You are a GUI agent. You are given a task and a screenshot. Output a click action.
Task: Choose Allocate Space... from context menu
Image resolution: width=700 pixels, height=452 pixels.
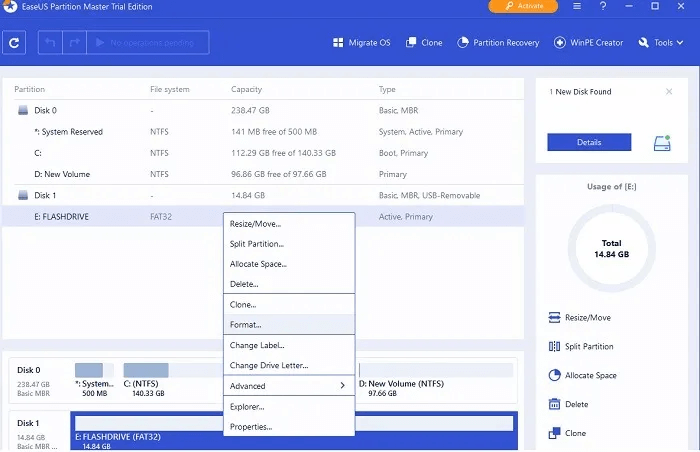coord(289,264)
